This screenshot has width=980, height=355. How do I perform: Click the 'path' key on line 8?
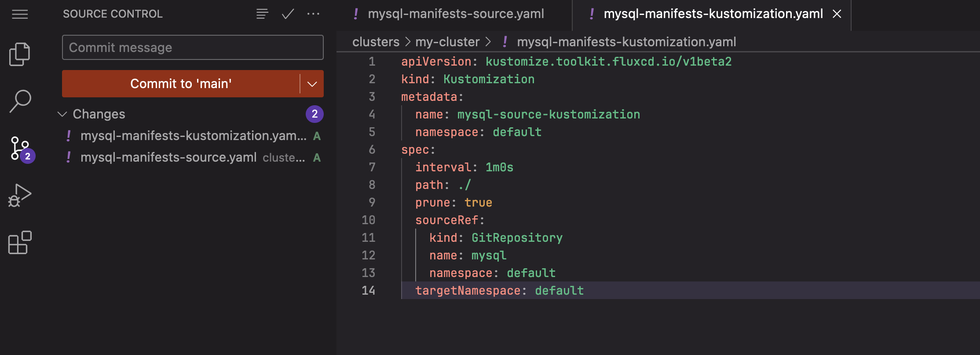coord(429,185)
